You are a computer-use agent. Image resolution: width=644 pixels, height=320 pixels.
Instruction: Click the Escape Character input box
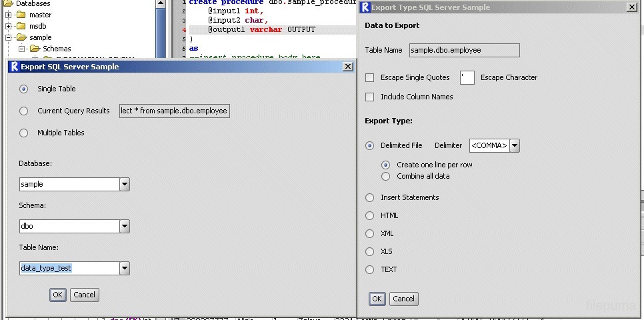click(x=467, y=77)
